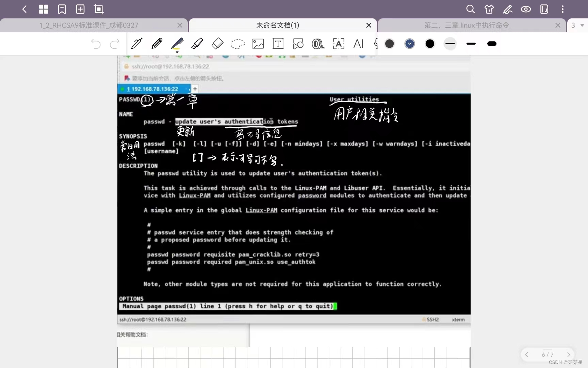Insert an image with picture icon

pos(258,44)
